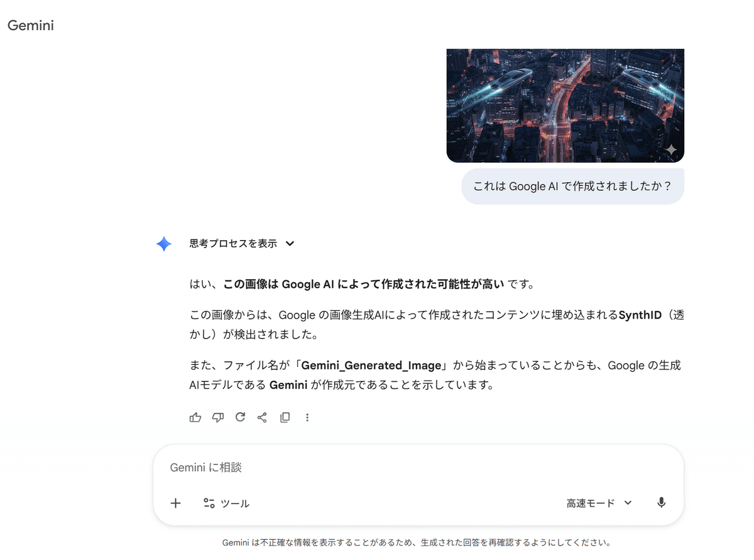Click the plus icon to add files
This screenshot has width=754, height=560.
(x=176, y=503)
